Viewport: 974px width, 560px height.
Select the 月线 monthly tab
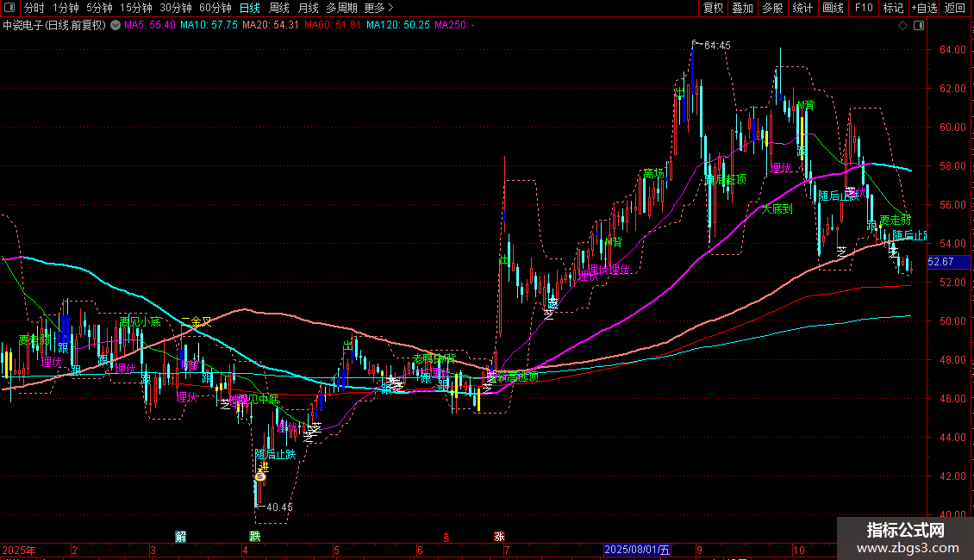308,8
